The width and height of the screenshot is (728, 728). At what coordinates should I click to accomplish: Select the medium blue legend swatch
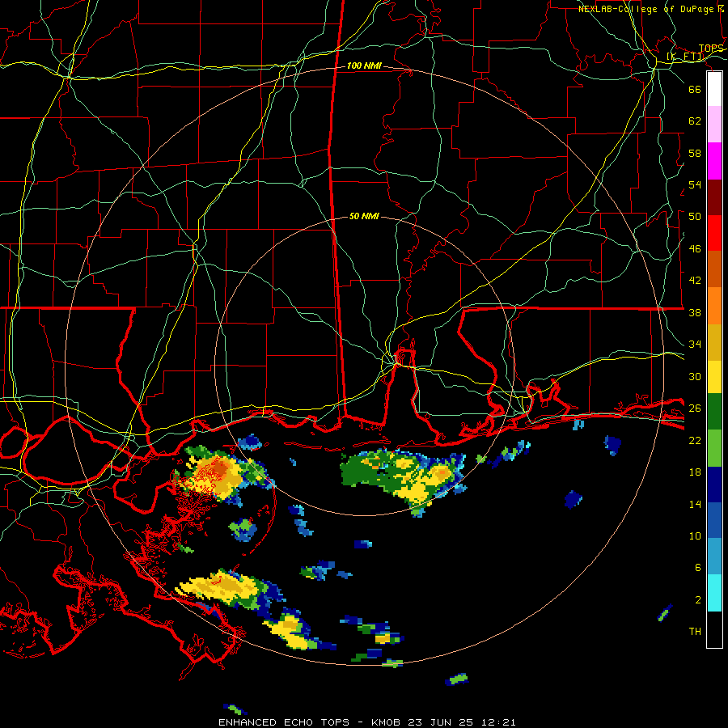coord(714,520)
